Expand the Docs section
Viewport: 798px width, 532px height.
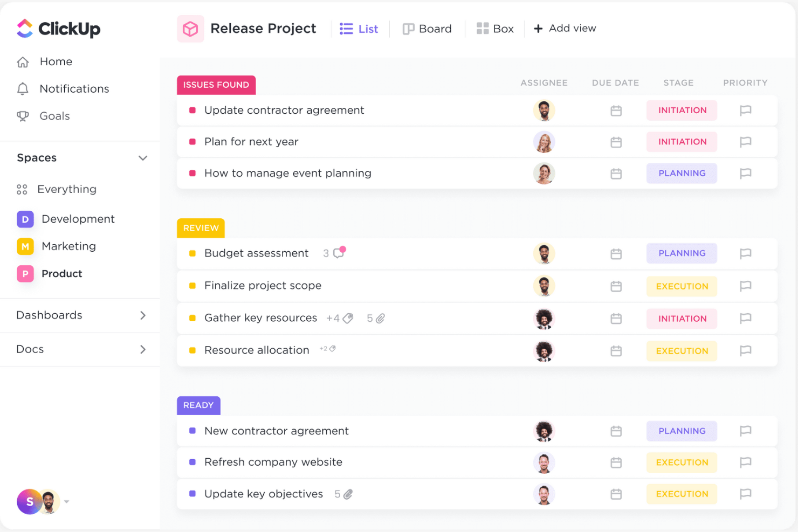[x=143, y=349]
